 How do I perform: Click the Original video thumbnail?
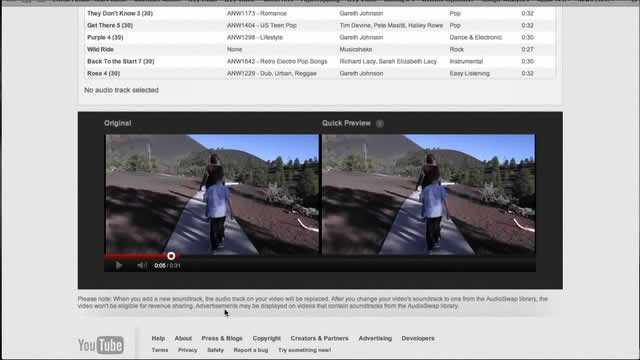coord(212,194)
